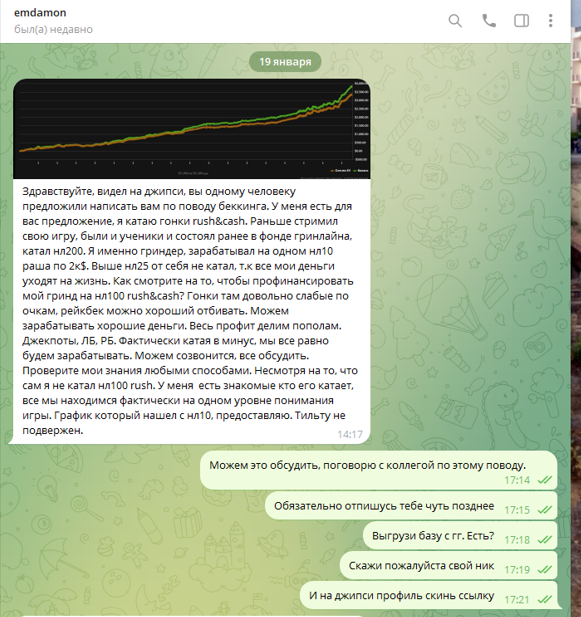581x617 pixels.
Task: Click the 14:17 timestamp on received message
Action: point(350,434)
